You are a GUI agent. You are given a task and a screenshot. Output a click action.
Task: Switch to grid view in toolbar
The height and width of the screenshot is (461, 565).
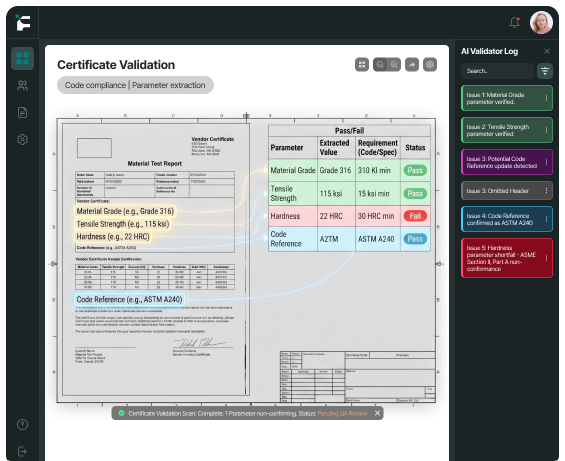point(362,65)
